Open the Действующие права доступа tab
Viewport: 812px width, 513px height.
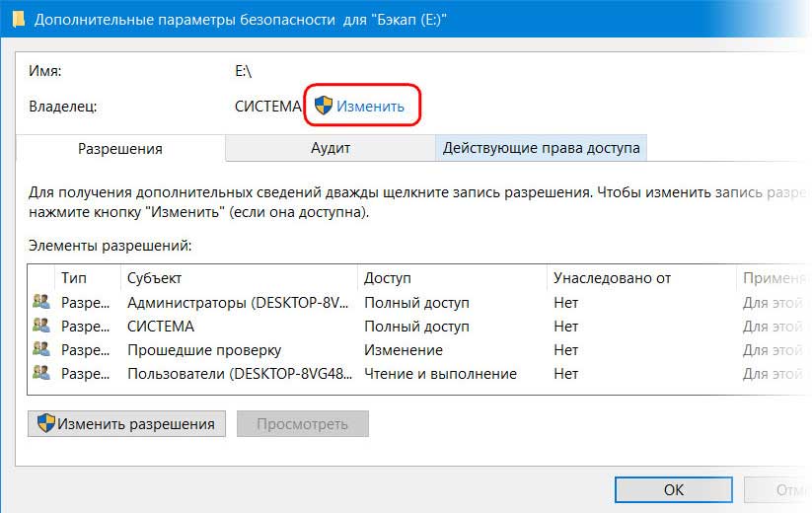[x=541, y=148]
